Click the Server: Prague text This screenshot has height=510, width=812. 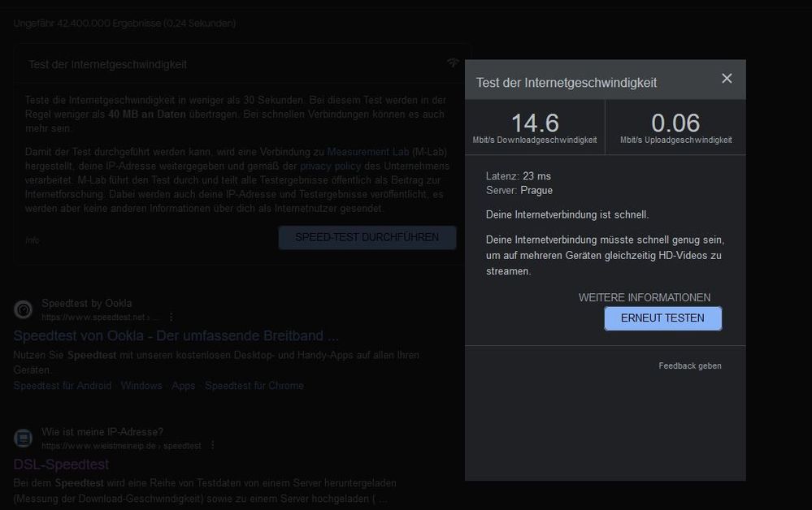[519, 190]
